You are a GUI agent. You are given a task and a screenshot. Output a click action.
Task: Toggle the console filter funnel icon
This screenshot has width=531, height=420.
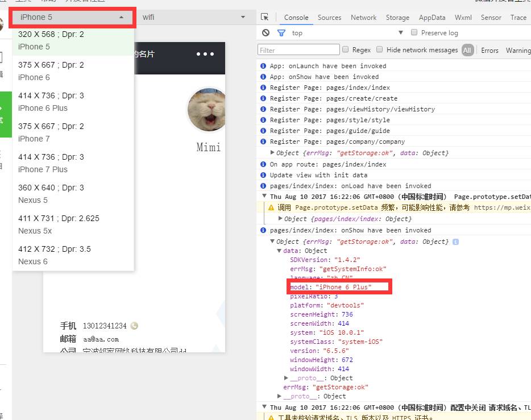[281, 33]
